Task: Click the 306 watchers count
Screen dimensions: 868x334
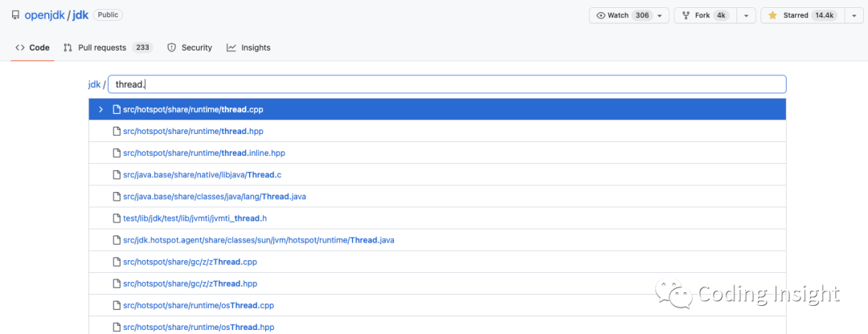Action: 641,15
